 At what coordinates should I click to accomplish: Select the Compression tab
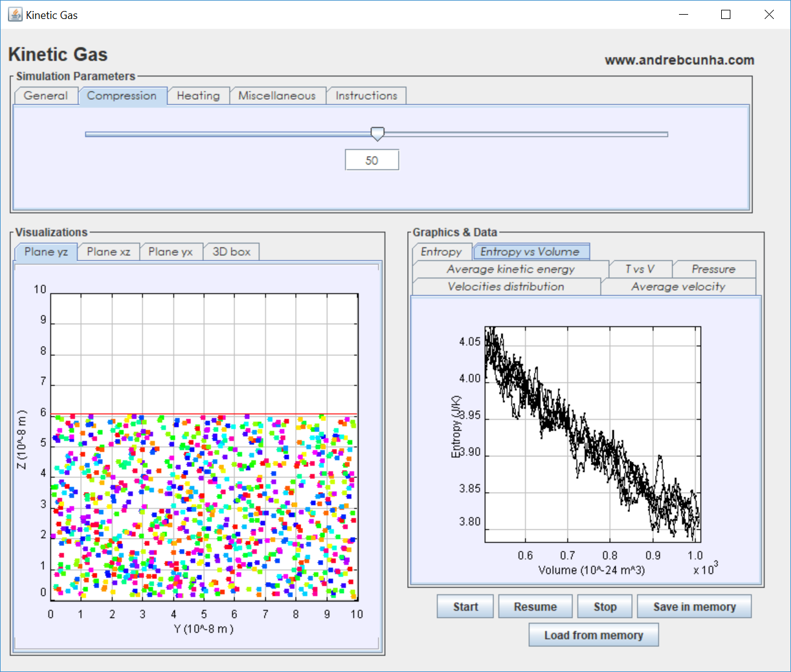122,95
